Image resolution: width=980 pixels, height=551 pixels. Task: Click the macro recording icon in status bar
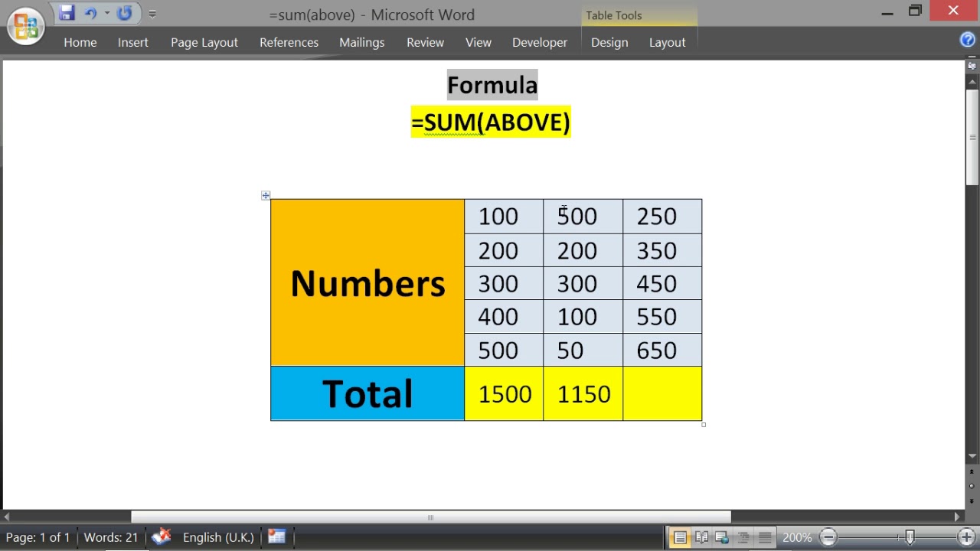point(276,537)
